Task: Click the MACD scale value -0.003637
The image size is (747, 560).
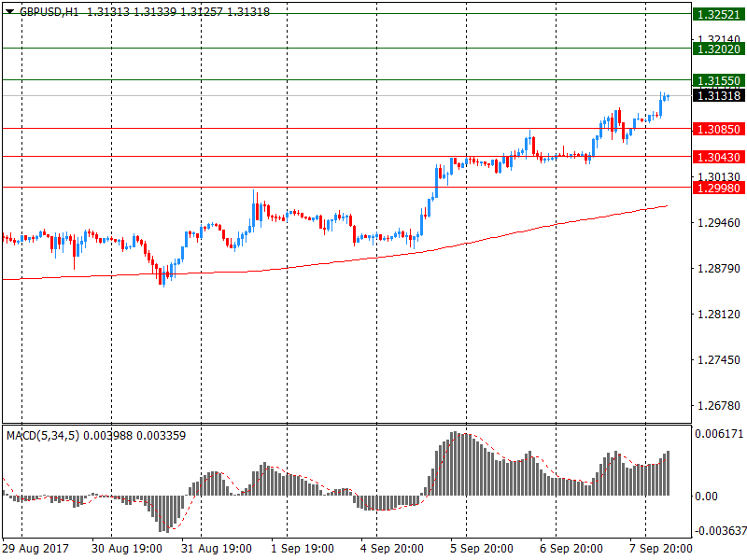Action: pos(721,530)
